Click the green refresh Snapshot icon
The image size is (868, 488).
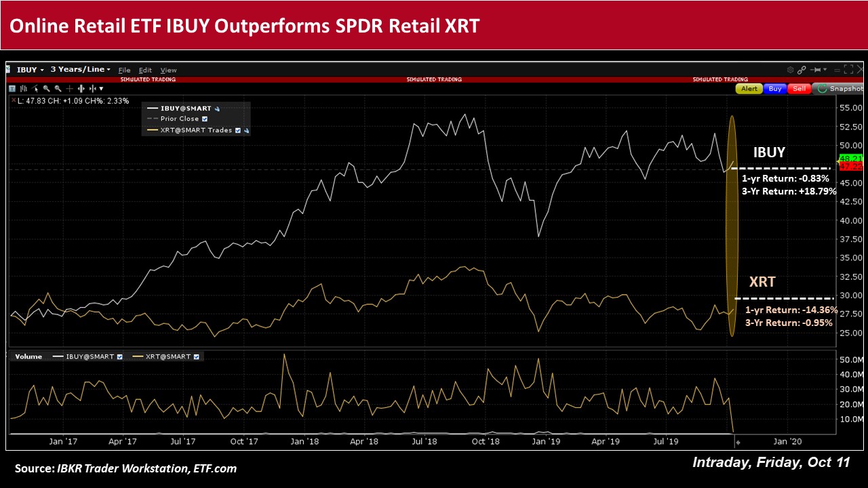(x=823, y=89)
